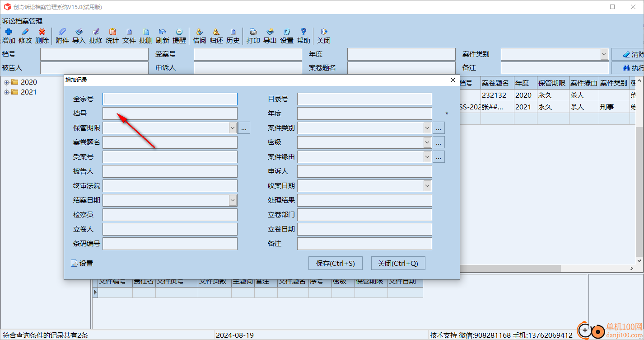The width and height of the screenshot is (644, 340).
Task: Click the ... button beside 保管期限
Action: point(244,128)
